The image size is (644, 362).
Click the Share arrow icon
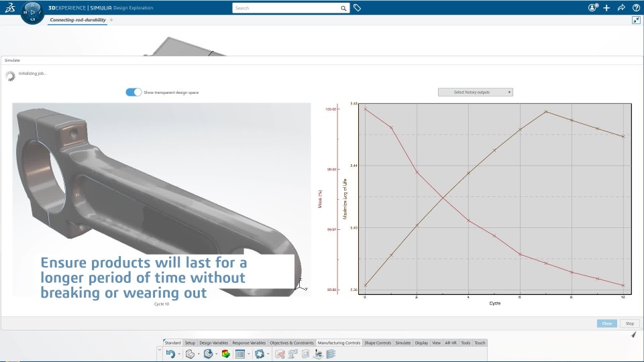pyautogui.click(x=621, y=8)
